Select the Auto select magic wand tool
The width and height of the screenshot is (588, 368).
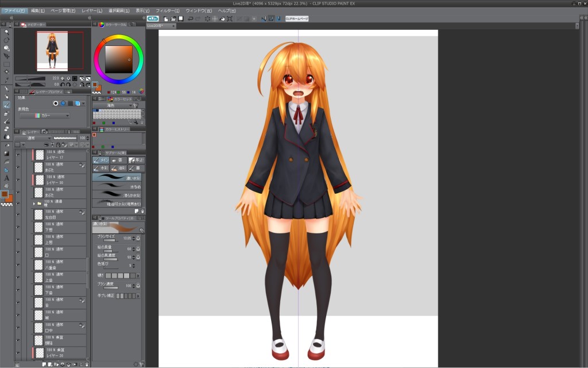coord(6,72)
